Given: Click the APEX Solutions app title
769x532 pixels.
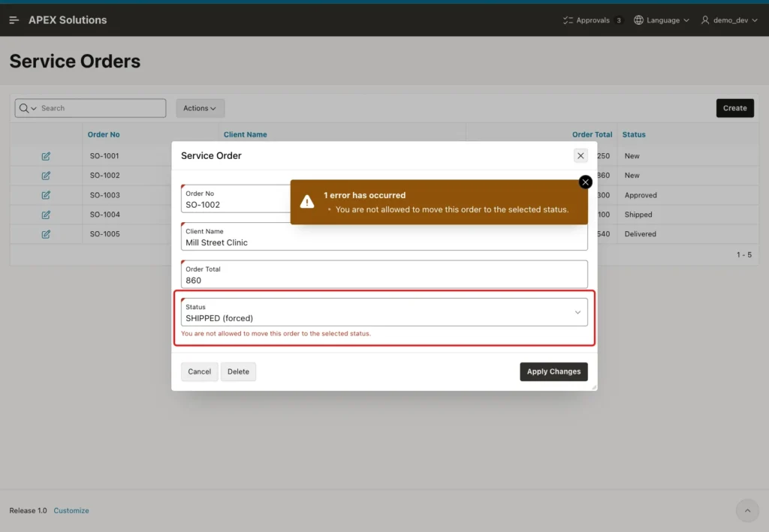Looking at the screenshot, I should click(x=68, y=20).
